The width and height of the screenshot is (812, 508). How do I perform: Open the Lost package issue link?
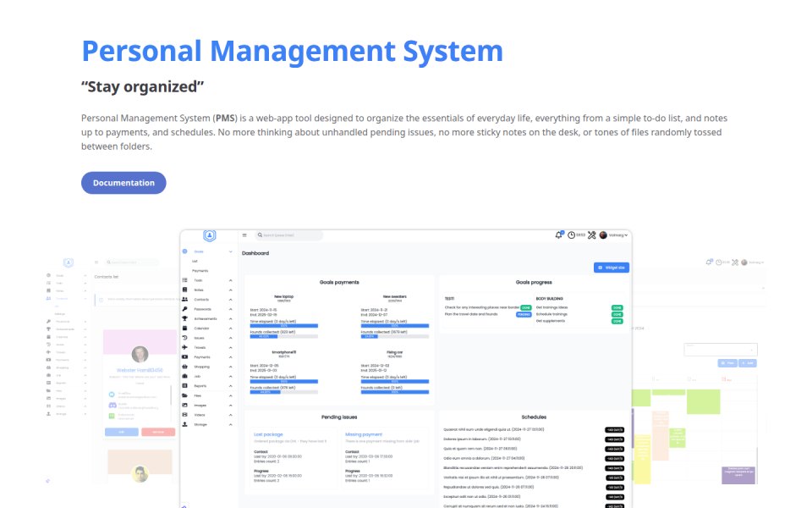click(268, 434)
